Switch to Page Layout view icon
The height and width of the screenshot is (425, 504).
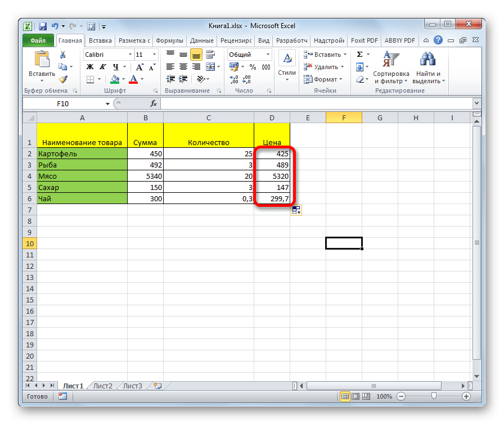pyautogui.click(x=355, y=396)
